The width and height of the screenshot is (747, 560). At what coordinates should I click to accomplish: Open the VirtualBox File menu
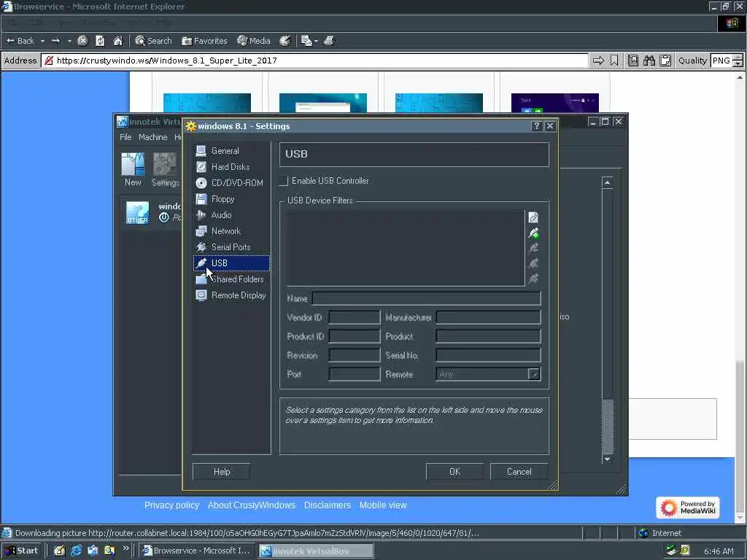[x=125, y=137]
